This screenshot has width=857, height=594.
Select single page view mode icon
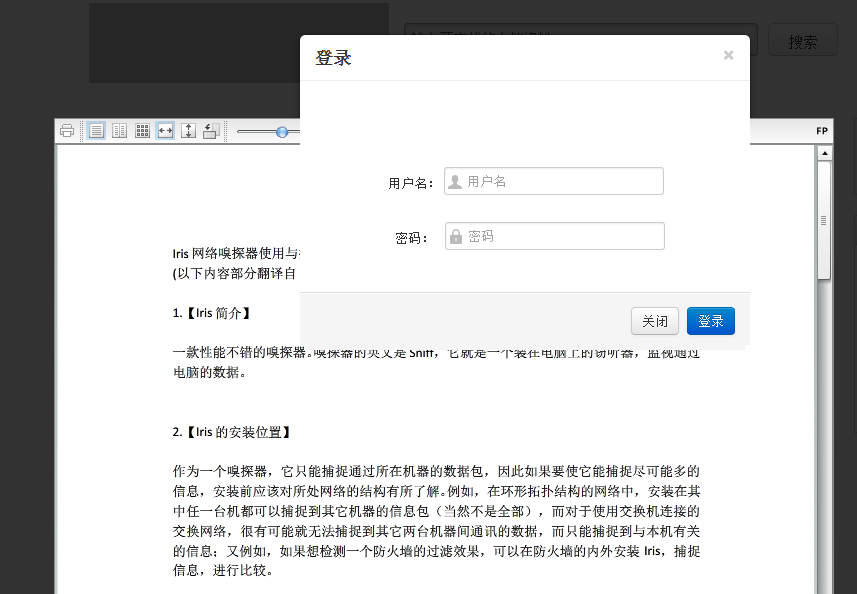[96, 131]
